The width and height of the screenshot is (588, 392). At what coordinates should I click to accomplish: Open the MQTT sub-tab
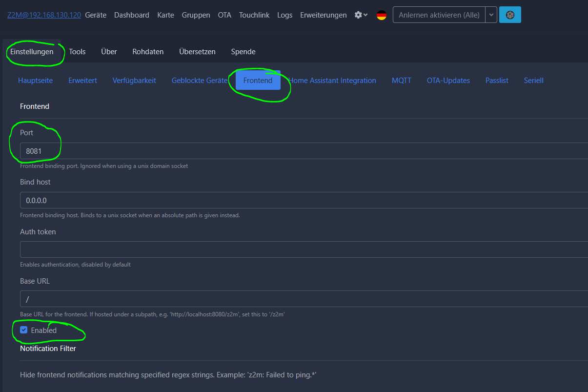pos(402,81)
